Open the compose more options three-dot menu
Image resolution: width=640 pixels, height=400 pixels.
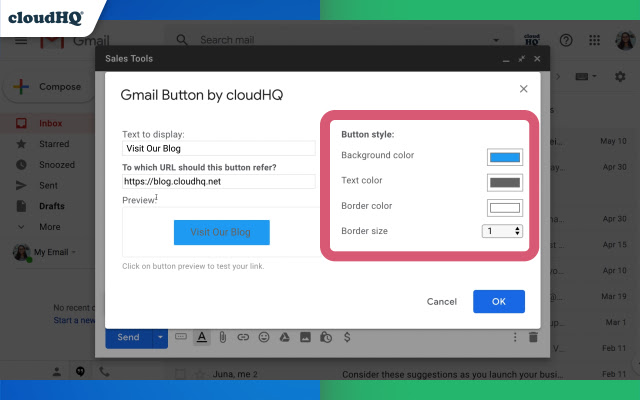tap(515, 337)
